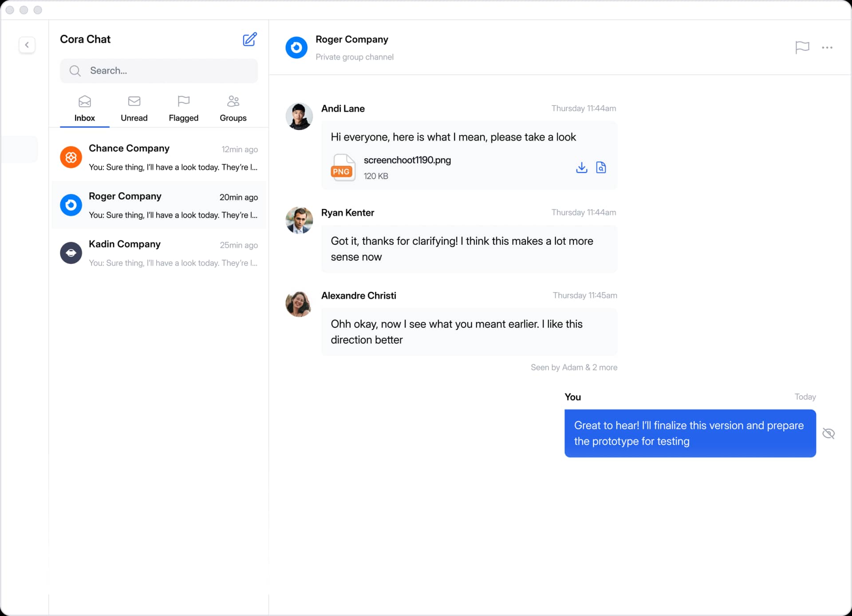Click Andi Lane's profile avatar
Viewport: 852px width, 616px height.
pos(299,116)
